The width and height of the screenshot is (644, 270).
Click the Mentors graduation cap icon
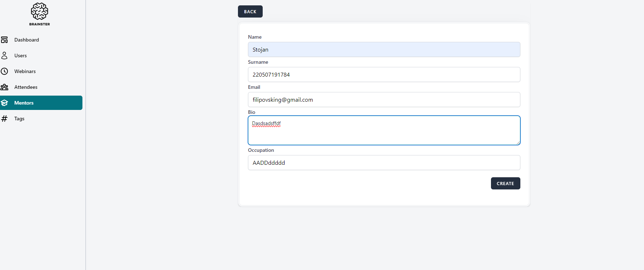[x=4, y=103]
